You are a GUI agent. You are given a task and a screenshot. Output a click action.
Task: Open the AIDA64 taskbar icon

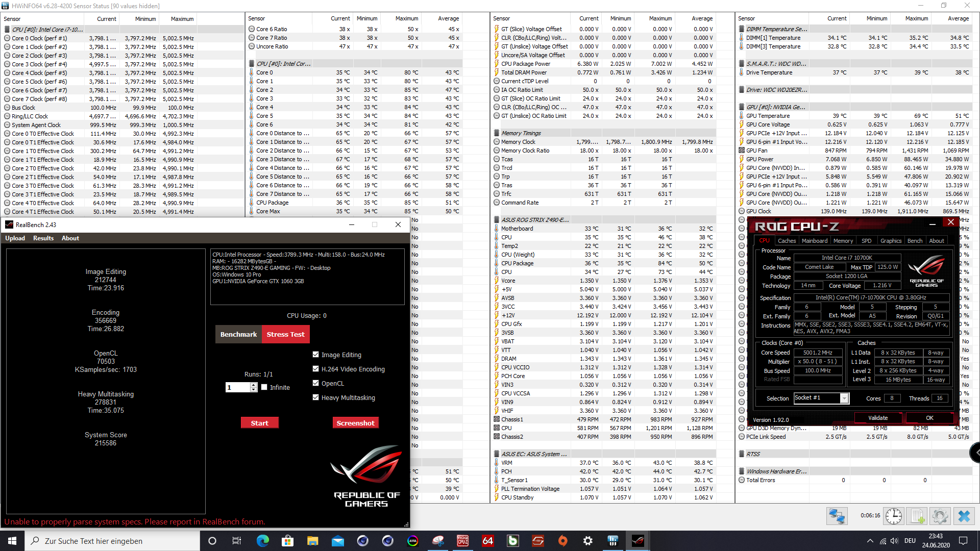coord(488,541)
